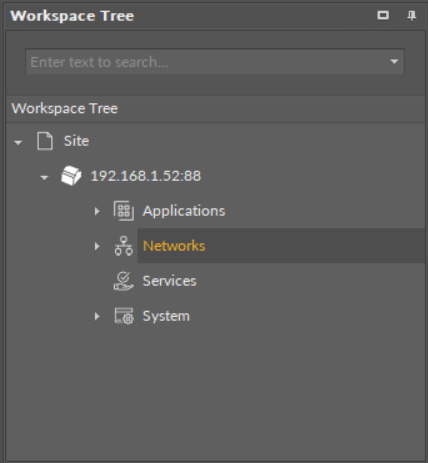Collapse the Site tree node
The image size is (428, 463).
(18, 143)
